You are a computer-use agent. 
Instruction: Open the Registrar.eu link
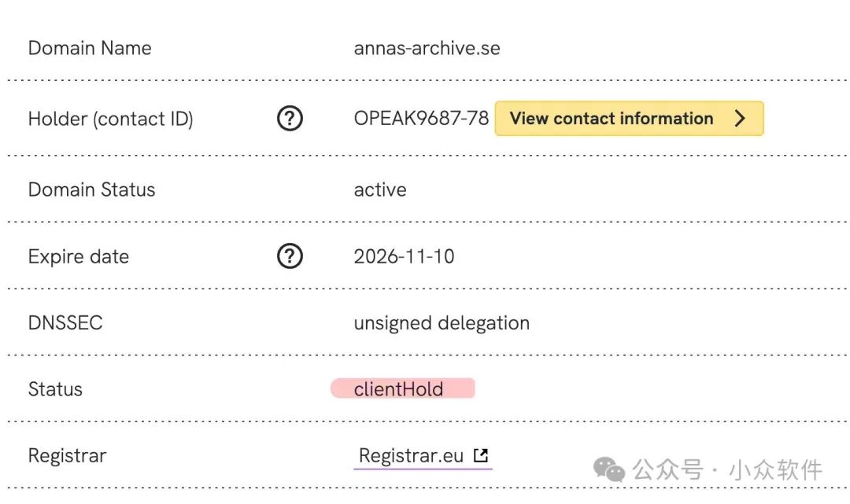click(x=411, y=456)
